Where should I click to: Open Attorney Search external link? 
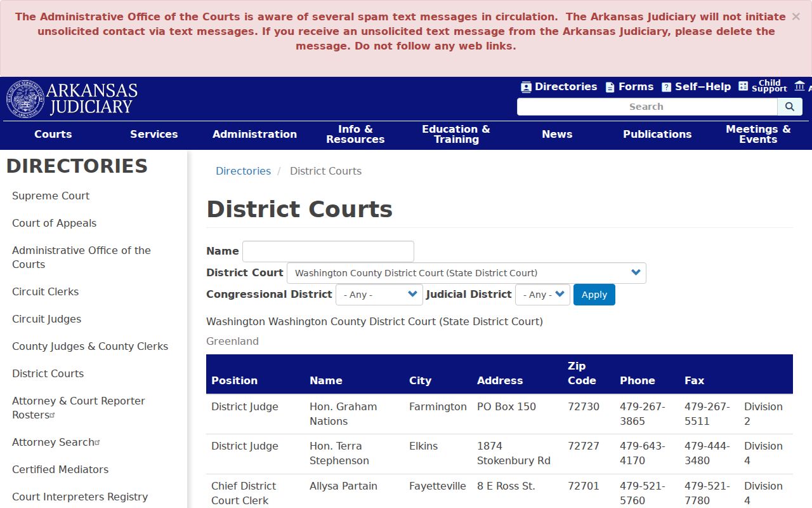tap(56, 442)
